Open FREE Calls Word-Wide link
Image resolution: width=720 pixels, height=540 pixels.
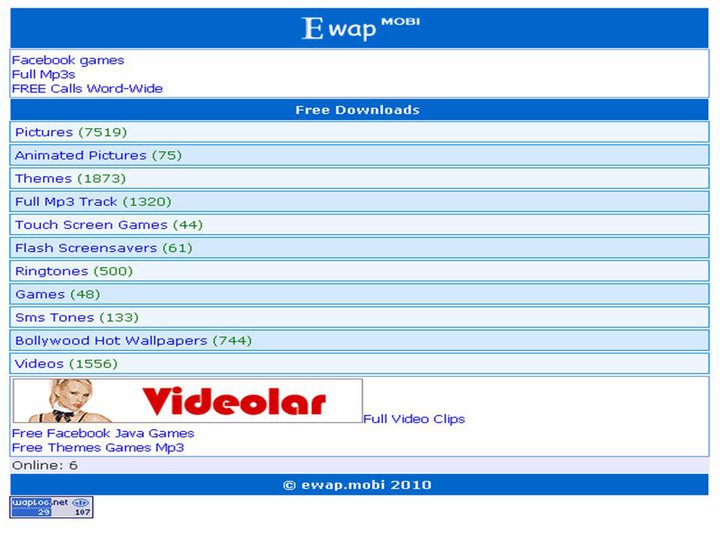[x=87, y=89]
